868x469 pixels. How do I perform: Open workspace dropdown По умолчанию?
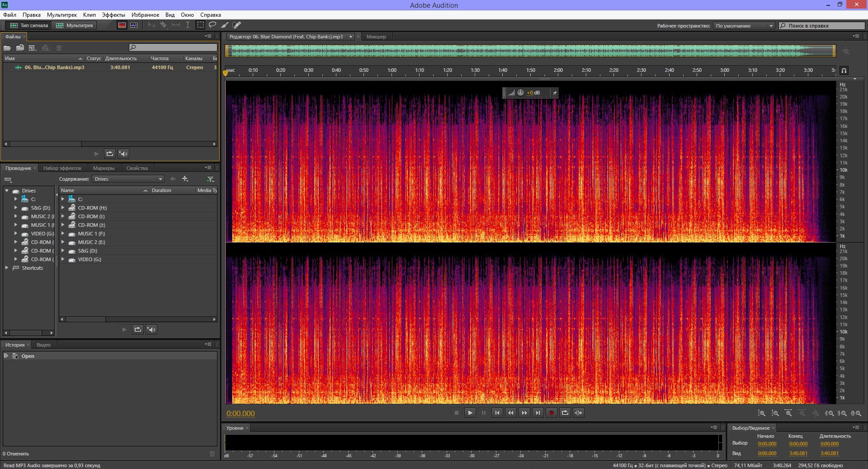(x=744, y=26)
